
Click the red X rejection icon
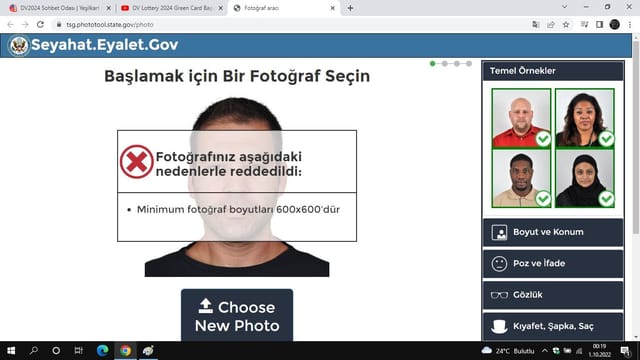(136, 162)
